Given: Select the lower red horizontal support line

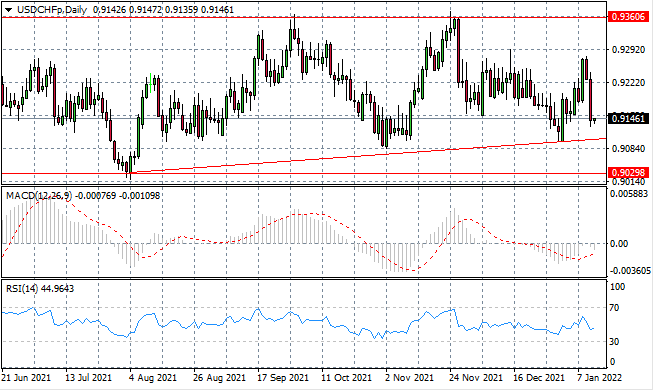Looking at the screenshot, I should click(x=304, y=173).
